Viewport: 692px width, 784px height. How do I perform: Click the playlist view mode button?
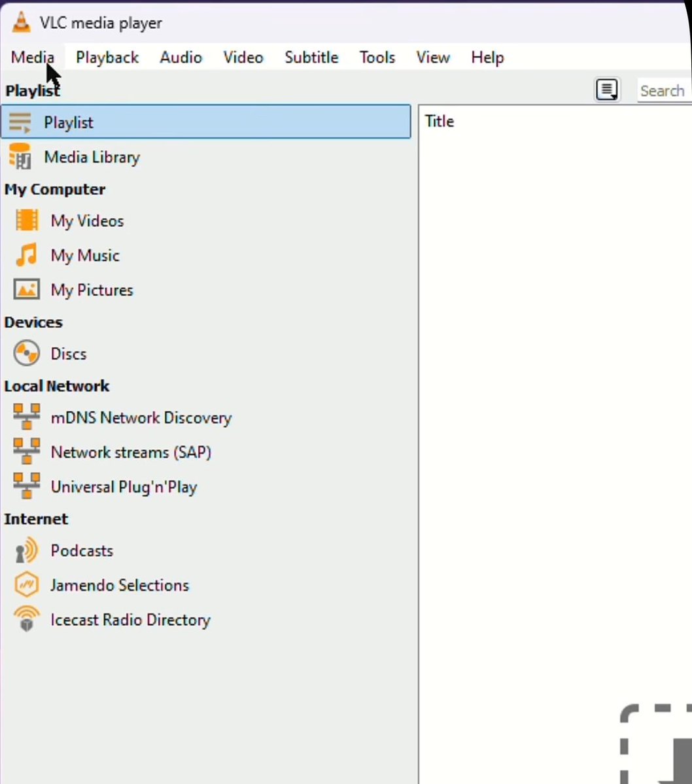click(x=607, y=90)
